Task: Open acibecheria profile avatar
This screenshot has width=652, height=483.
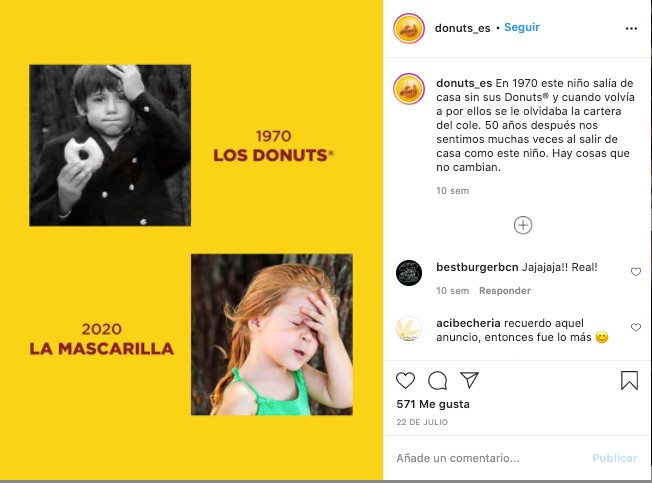Action: [409, 329]
